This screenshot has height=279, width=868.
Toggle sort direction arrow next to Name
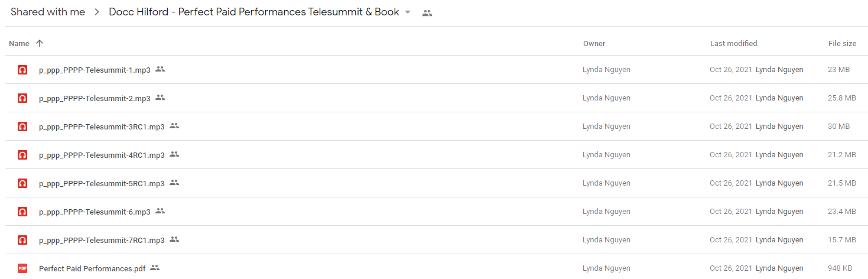point(40,43)
